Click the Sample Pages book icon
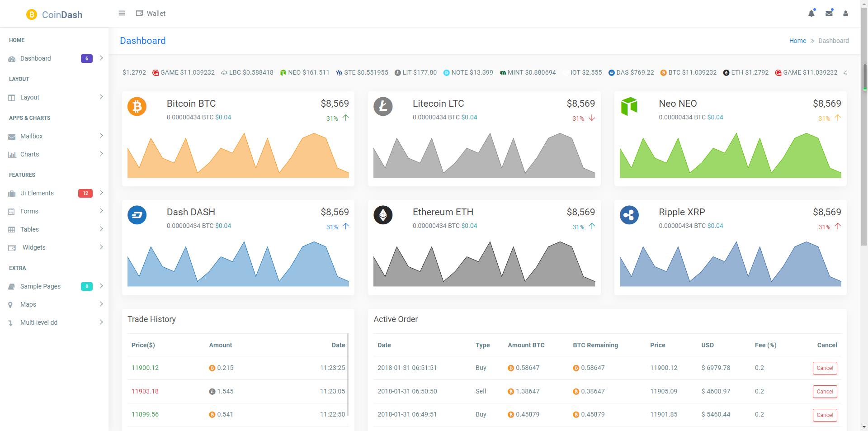This screenshot has height=431, width=868. pos(12,287)
